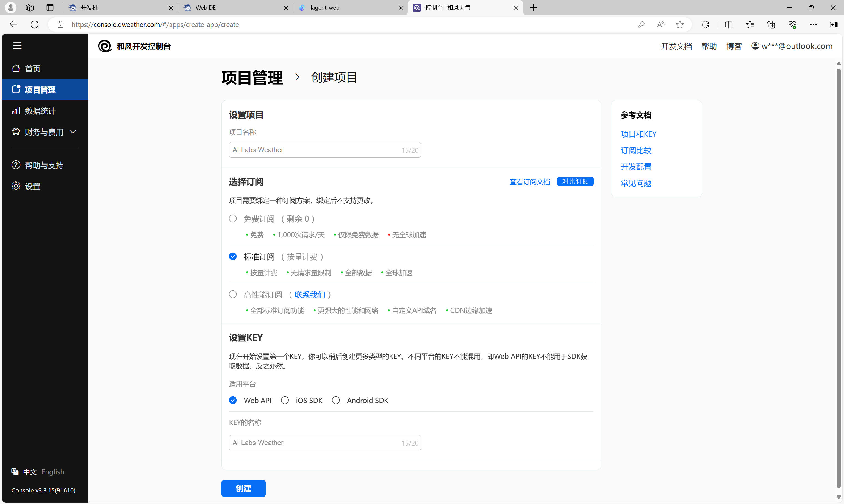
Task: Switch language to 中文
Action: pos(30,472)
